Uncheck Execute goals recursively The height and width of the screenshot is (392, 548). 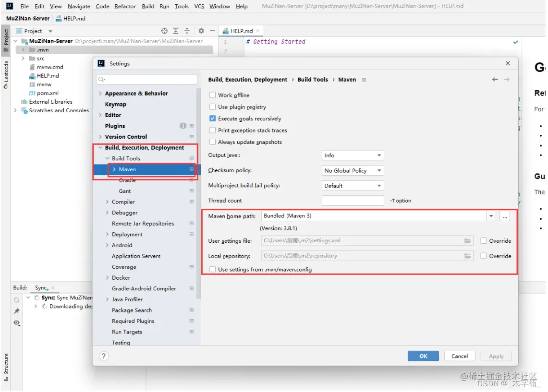[x=212, y=119]
